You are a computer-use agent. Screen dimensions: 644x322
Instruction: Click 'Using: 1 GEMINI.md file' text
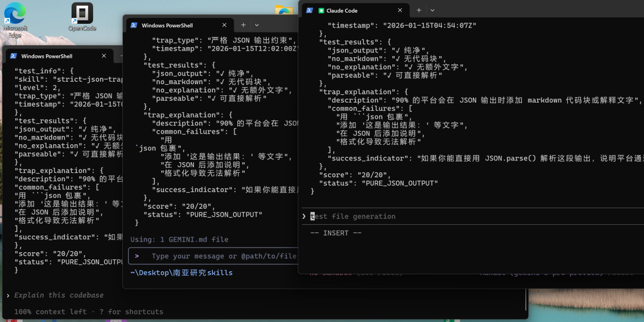[179, 240]
